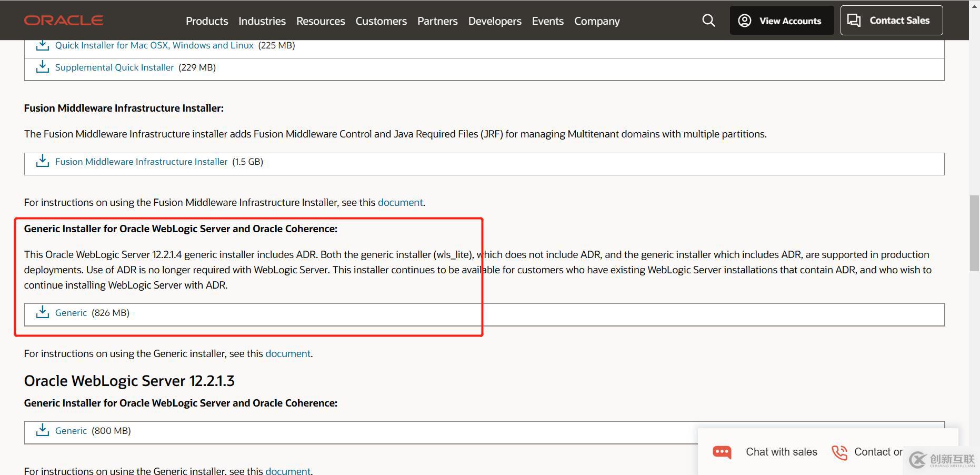Click the View Accounts user icon
Image resolution: width=980 pixels, height=475 pixels.
(x=744, y=21)
